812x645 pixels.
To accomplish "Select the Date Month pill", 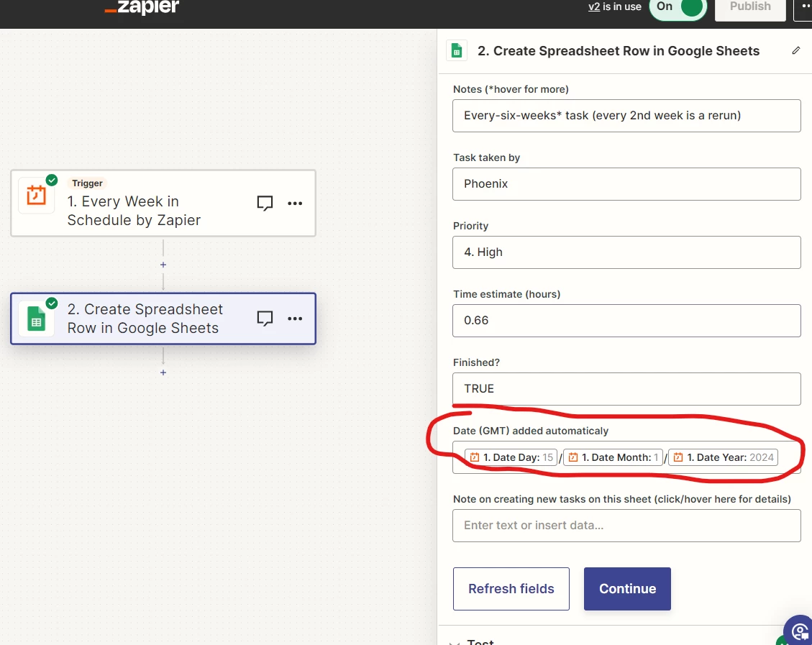I will tap(613, 457).
